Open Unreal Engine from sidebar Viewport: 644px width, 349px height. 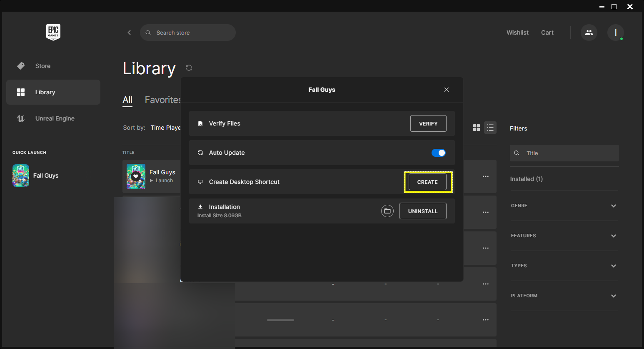(x=53, y=118)
